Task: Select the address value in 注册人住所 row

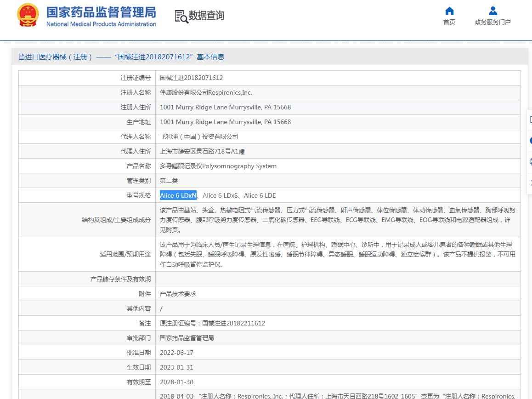Action: point(225,107)
